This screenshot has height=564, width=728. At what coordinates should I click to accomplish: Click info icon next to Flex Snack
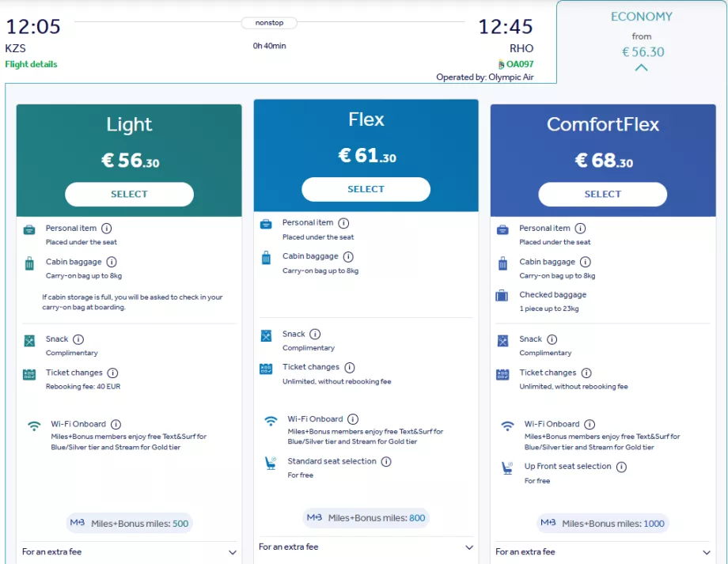pyautogui.click(x=315, y=335)
